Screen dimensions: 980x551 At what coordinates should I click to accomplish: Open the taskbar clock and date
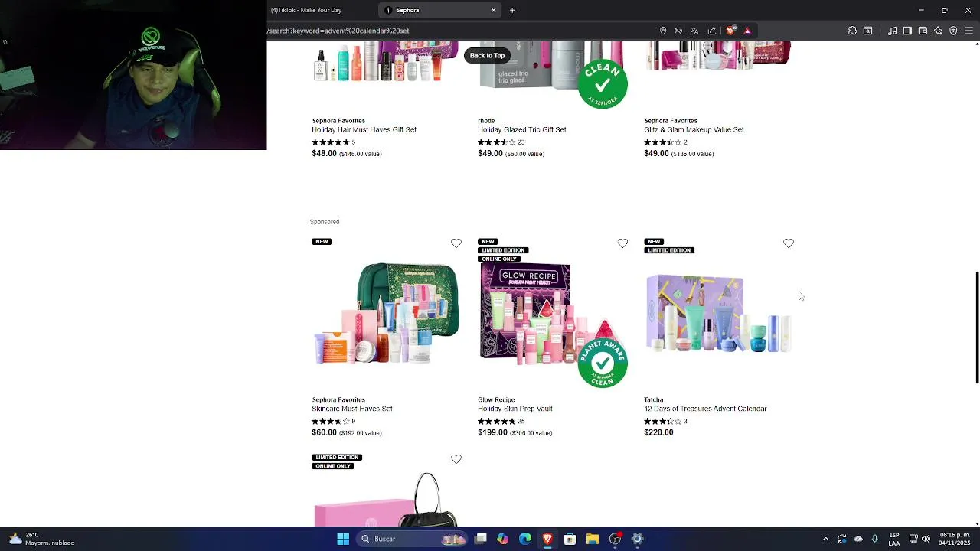955,539
